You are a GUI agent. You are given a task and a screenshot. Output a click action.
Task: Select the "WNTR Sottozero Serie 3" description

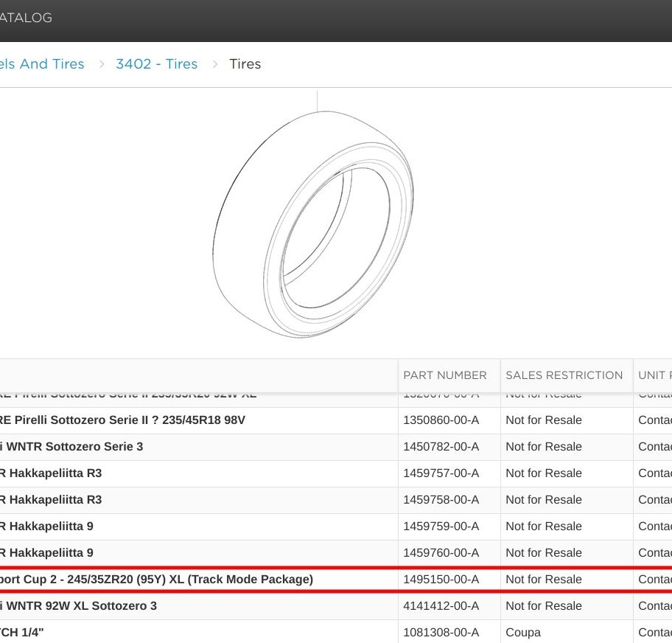coord(71,447)
